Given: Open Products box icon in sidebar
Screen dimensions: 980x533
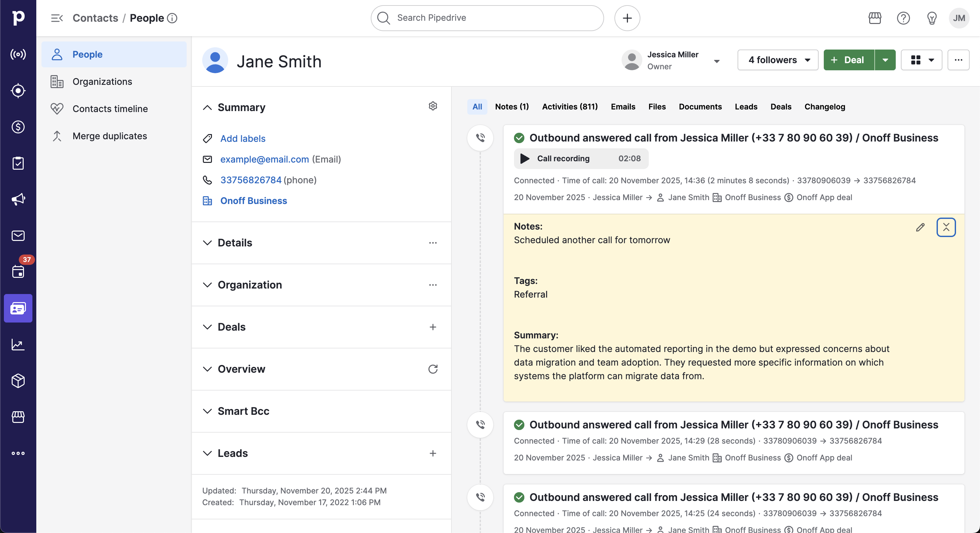Looking at the screenshot, I should click(18, 380).
